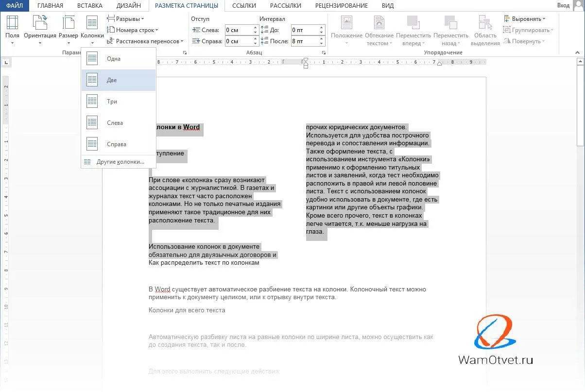Click the text 'Колонки для всего текста'
The width and height of the screenshot is (585, 392).
[x=187, y=310]
